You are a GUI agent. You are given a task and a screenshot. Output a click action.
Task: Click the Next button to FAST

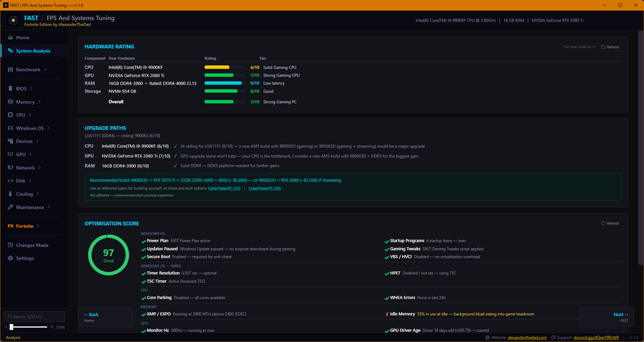point(606,317)
